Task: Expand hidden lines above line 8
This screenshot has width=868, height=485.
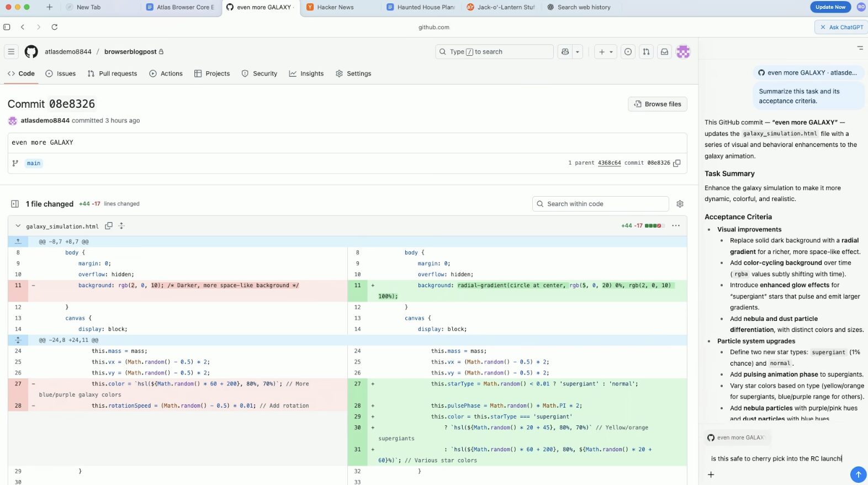Action: tap(18, 241)
